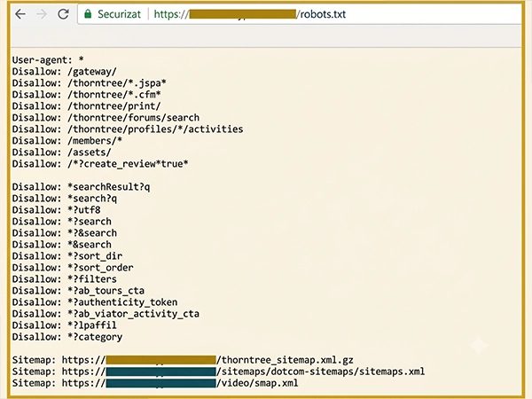Click the 'Disallow: *&search' line
The image size is (532, 399).
coord(62,245)
